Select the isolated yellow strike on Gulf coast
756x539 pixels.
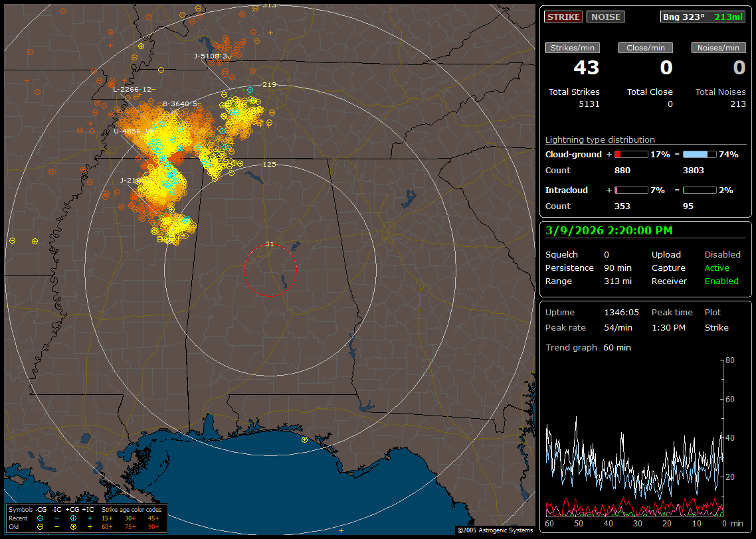[304, 439]
